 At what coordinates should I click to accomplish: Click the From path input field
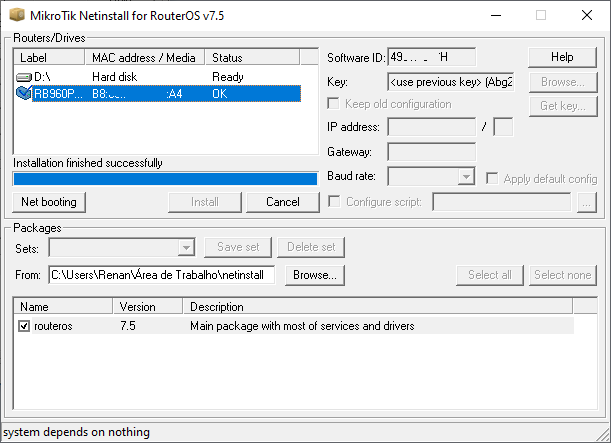(162, 275)
